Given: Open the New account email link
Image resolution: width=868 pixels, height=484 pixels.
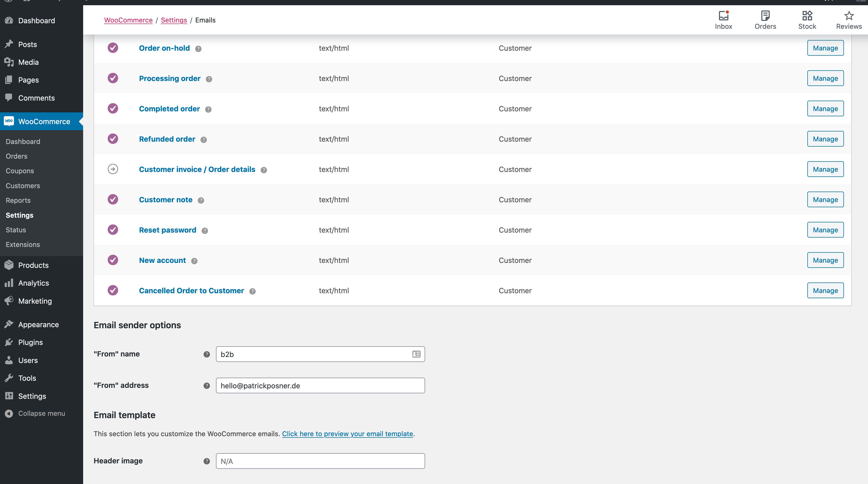Looking at the screenshot, I should pyautogui.click(x=162, y=260).
